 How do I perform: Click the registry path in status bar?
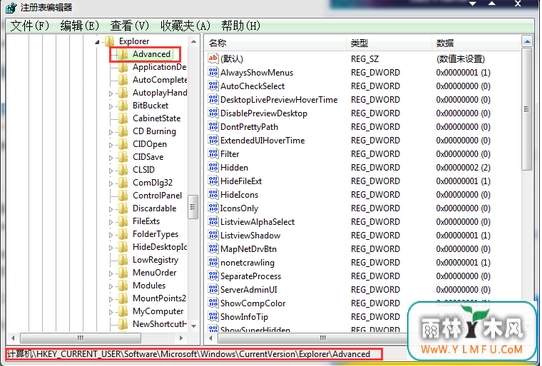click(x=189, y=354)
